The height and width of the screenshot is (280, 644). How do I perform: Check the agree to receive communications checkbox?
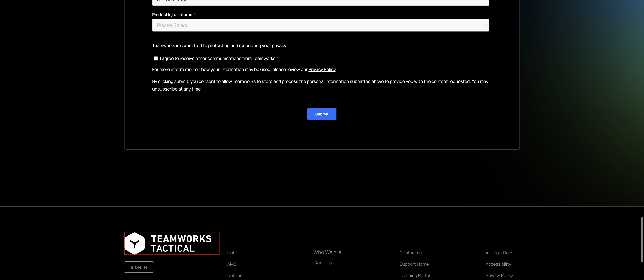(156, 58)
